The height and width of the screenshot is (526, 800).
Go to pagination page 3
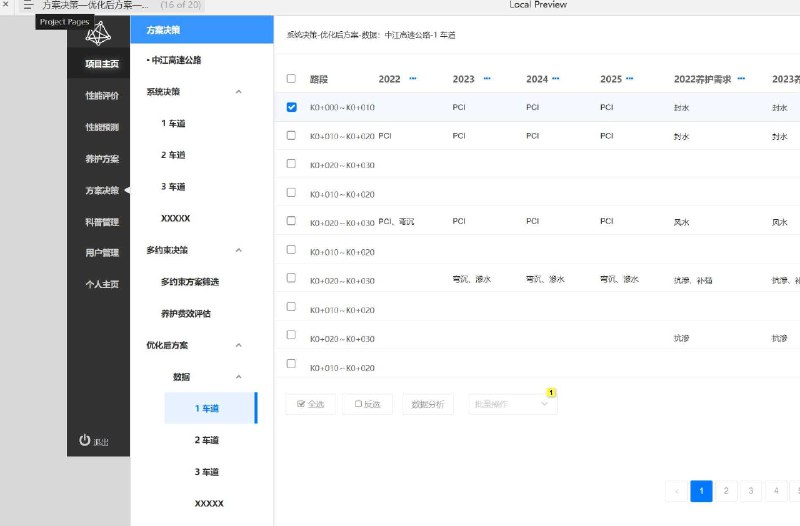coord(751,491)
